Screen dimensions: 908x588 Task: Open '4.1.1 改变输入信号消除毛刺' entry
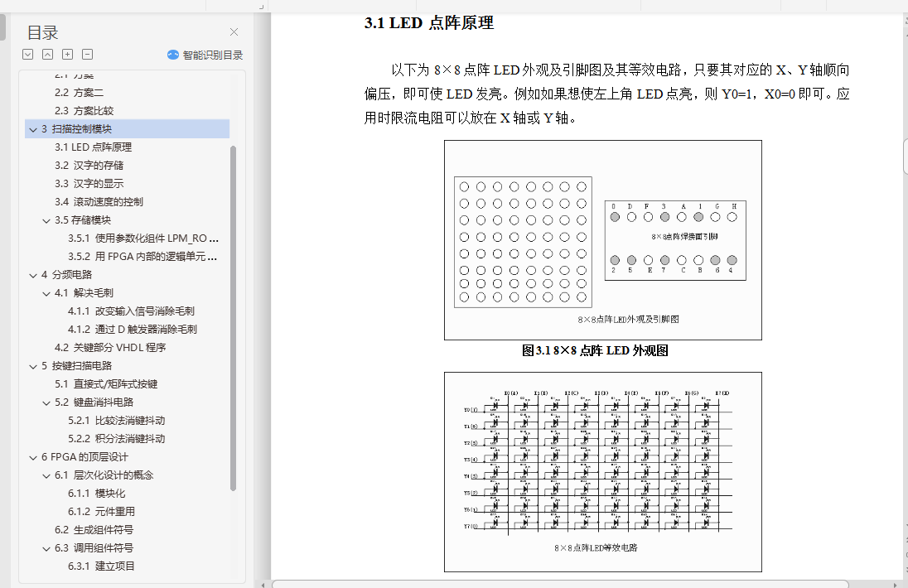click(131, 311)
